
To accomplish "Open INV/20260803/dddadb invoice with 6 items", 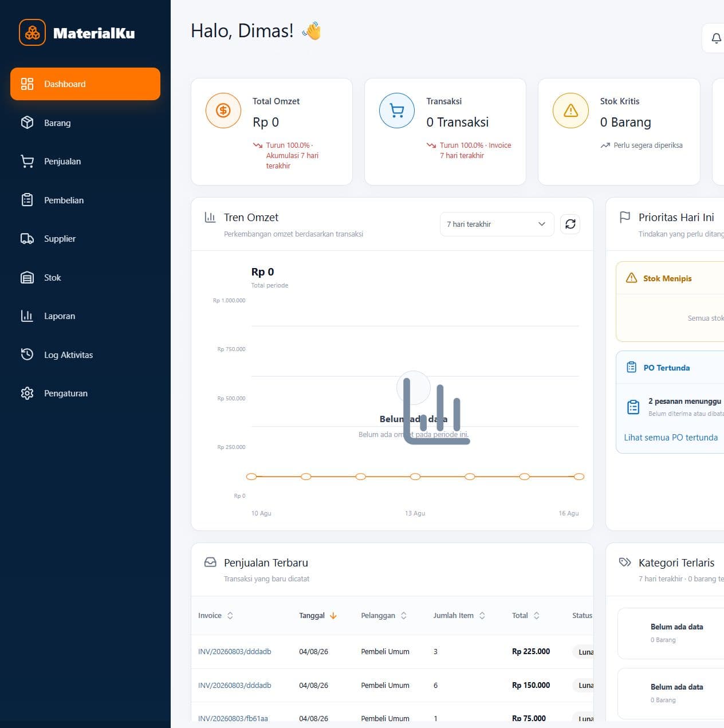I will [235, 685].
